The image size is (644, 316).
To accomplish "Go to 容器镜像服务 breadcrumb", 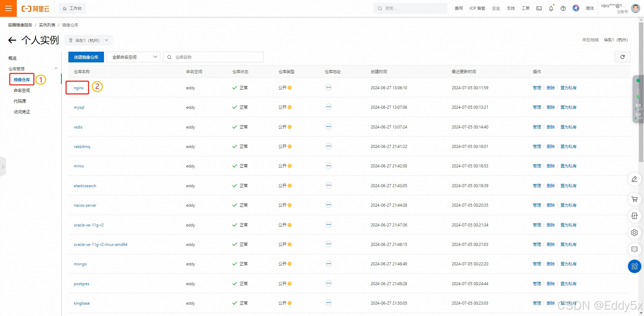I will 20,25.
